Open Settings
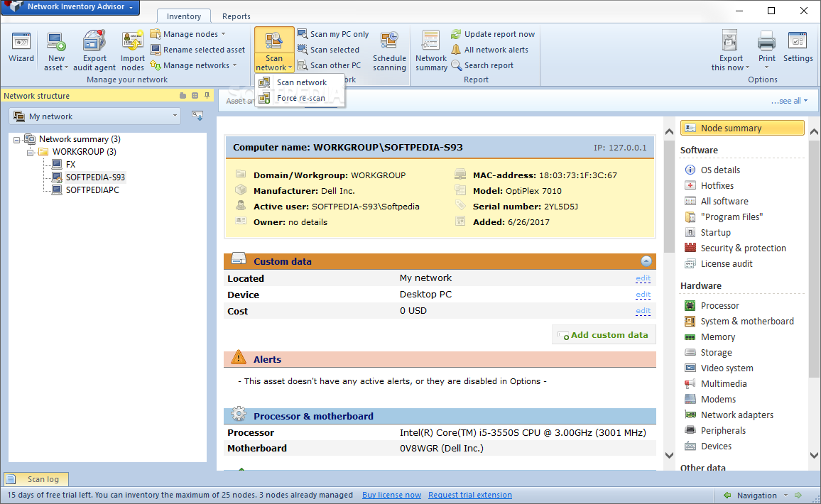Image resolution: width=821 pixels, height=504 pixels. [798, 48]
